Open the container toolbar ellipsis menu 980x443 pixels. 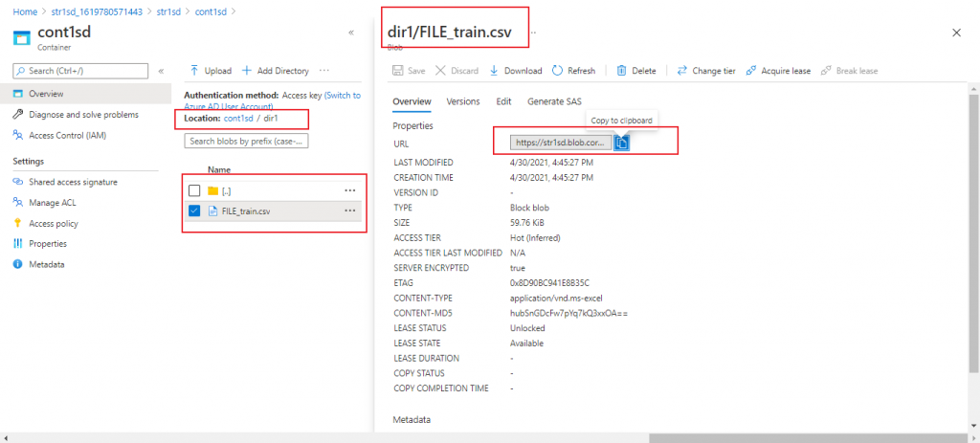coord(323,71)
